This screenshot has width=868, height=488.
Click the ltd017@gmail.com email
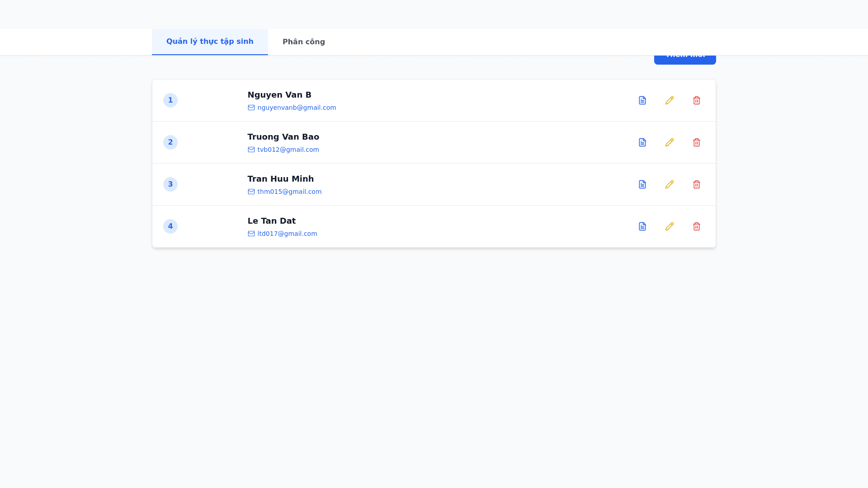pos(287,234)
